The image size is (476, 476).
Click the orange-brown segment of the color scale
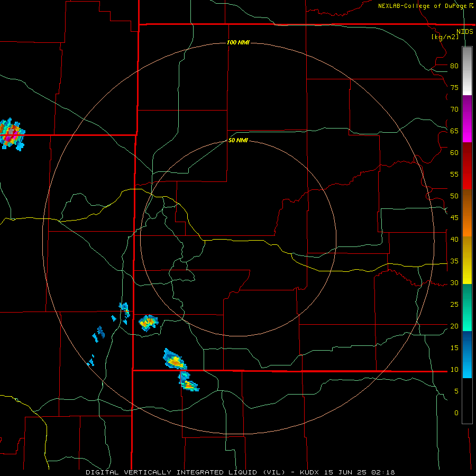tap(467, 213)
